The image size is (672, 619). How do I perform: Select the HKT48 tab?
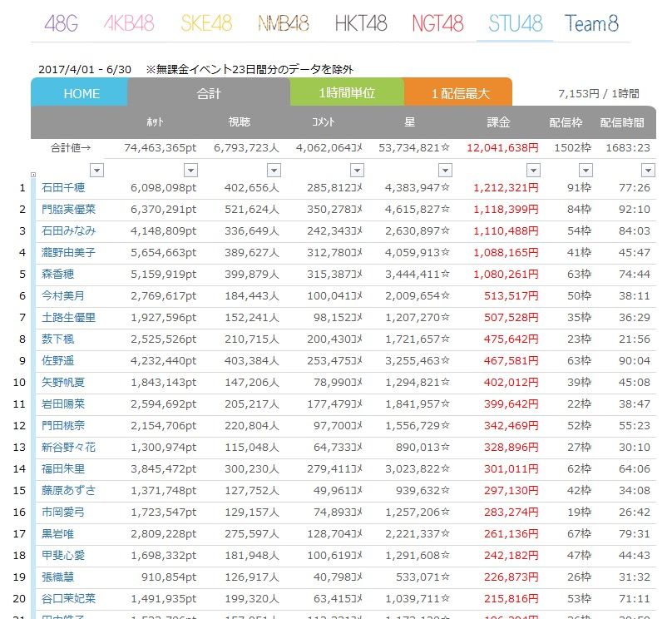(x=361, y=23)
